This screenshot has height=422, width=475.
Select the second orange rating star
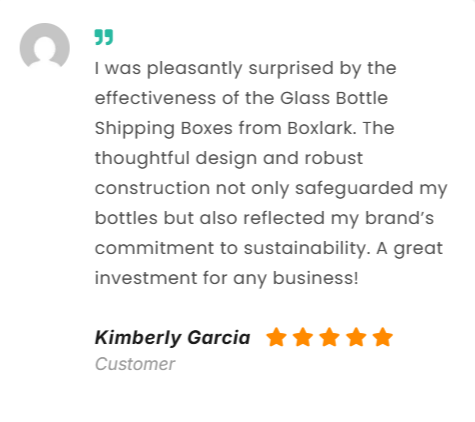pos(303,337)
